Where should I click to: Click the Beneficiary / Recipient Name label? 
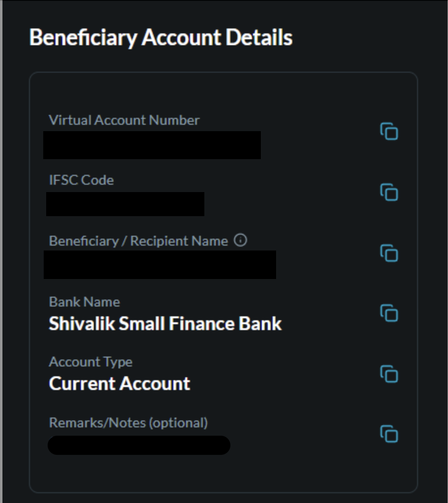coord(138,241)
